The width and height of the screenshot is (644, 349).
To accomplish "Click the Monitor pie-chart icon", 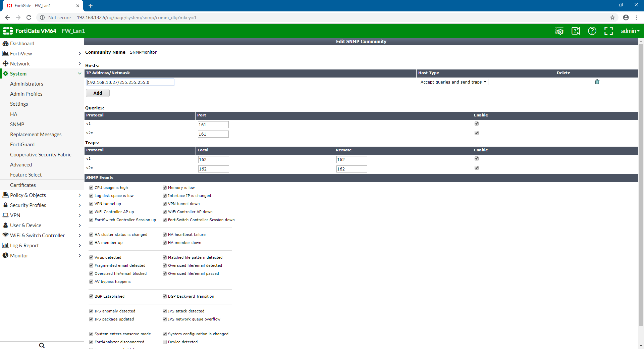I will point(5,255).
